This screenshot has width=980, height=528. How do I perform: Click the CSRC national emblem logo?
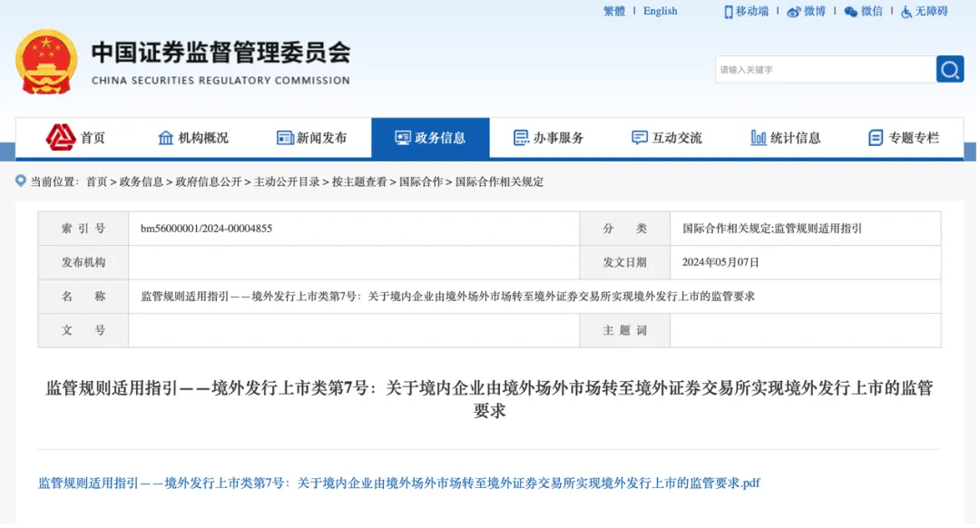(46, 62)
